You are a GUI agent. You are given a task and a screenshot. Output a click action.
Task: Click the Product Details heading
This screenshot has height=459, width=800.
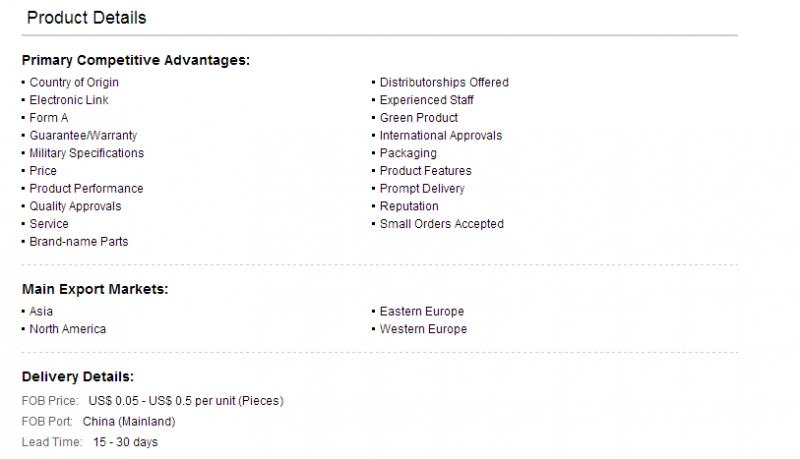pos(87,18)
